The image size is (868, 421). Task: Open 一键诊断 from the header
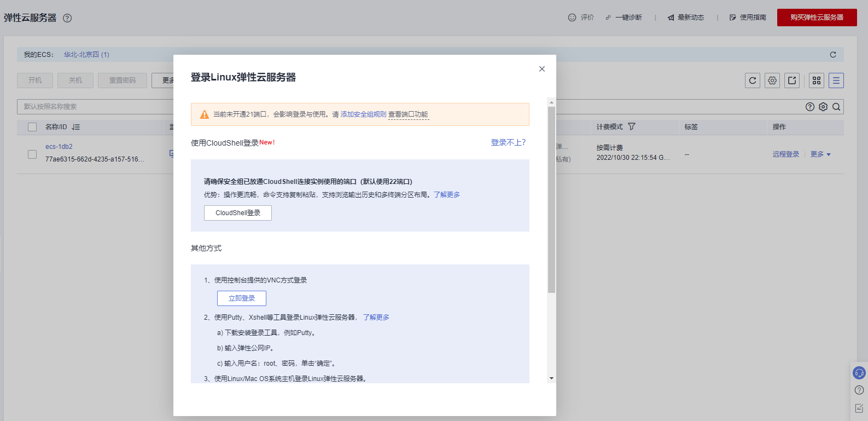(624, 18)
